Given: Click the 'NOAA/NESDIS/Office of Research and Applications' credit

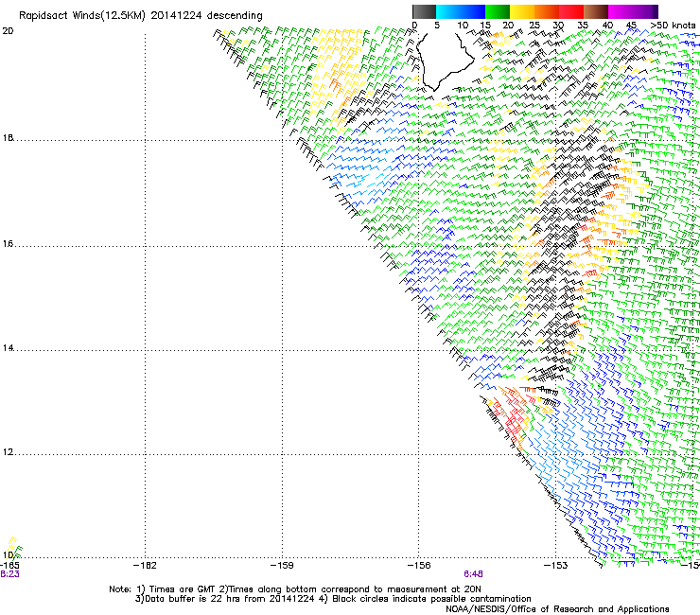Looking at the screenshot, I should click(557, 609).
